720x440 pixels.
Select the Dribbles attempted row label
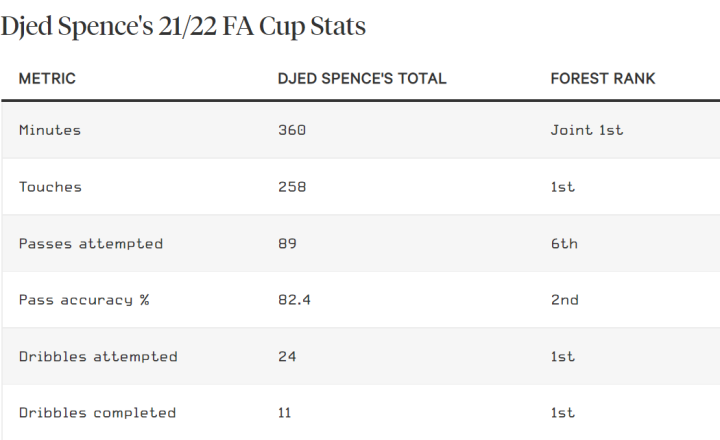tap(98, 356)
